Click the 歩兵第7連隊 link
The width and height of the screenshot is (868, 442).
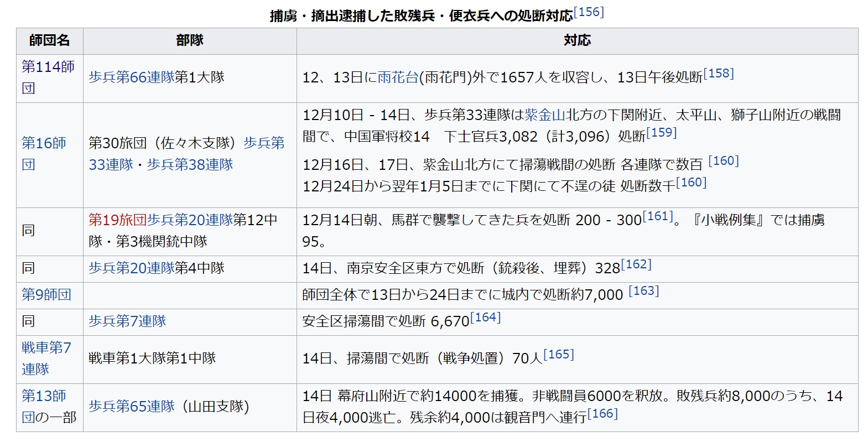[x=127, y=321]
